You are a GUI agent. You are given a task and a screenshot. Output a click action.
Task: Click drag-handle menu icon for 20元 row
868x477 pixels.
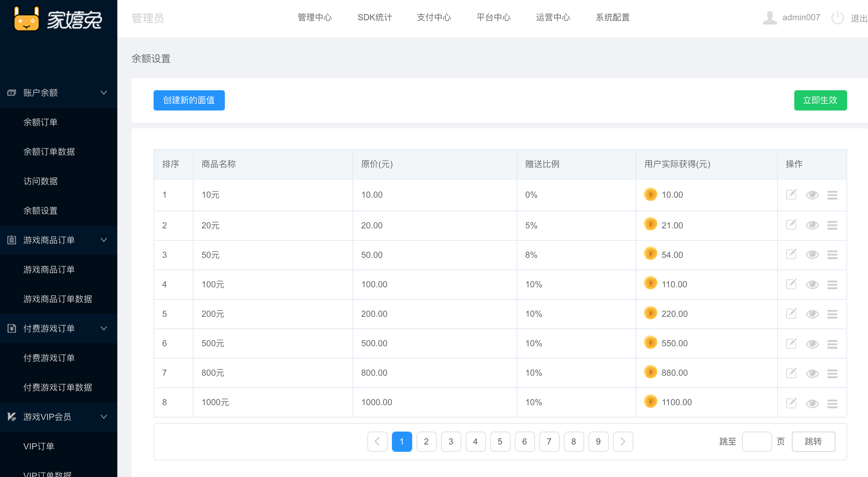832,225
